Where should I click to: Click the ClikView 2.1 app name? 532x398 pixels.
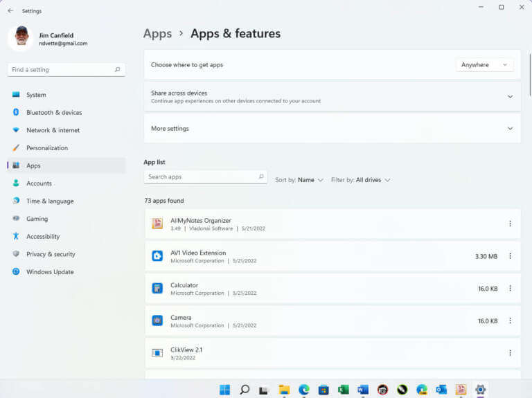point(186,350)
